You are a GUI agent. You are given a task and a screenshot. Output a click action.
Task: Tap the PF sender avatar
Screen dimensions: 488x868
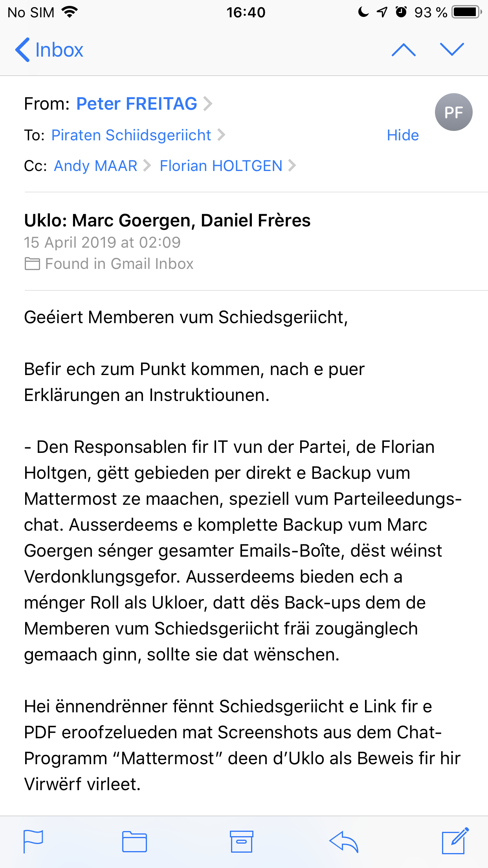(x=453, y=112)
